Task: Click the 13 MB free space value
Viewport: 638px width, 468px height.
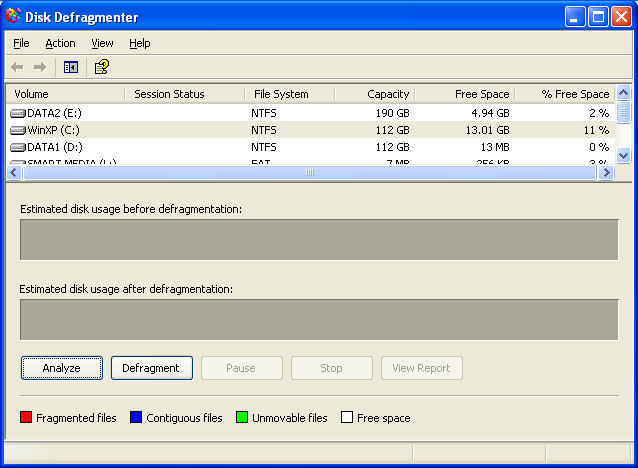Action: click(495, 147)
